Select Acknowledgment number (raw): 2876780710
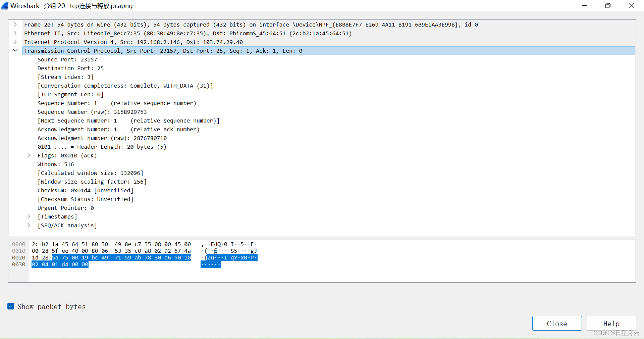The image size is (644, 339). tap(102, 138)
